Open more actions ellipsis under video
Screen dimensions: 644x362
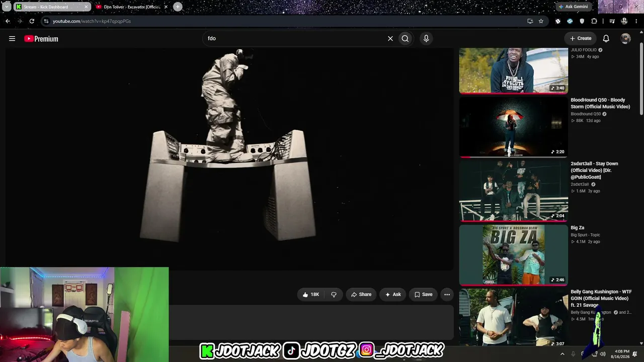point(447,295)
